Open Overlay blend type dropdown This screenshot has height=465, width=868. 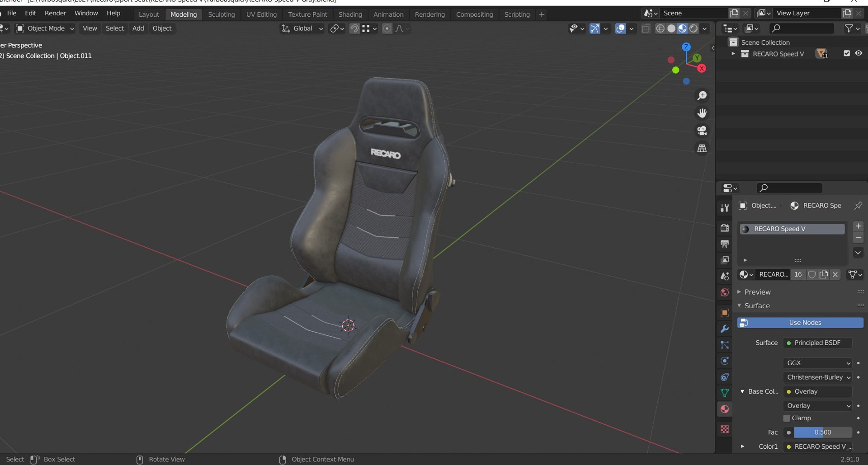[817, 406]
